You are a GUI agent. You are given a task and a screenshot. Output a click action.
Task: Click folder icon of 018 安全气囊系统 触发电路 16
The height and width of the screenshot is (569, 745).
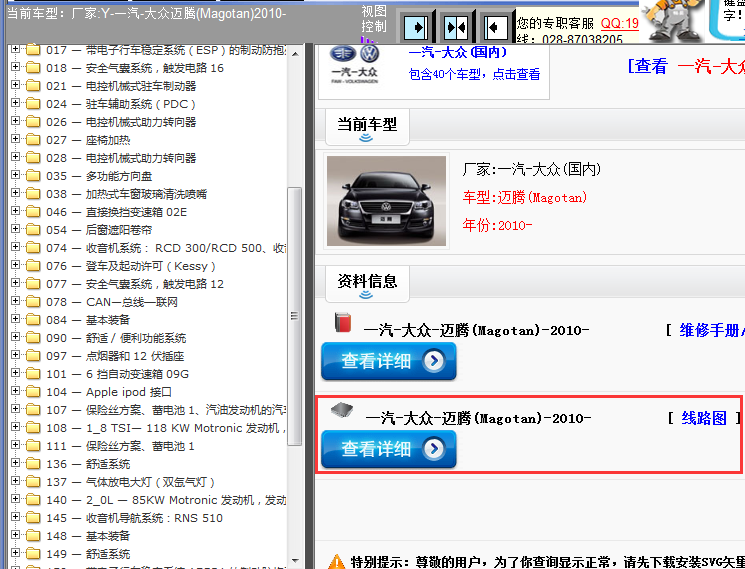33,68
